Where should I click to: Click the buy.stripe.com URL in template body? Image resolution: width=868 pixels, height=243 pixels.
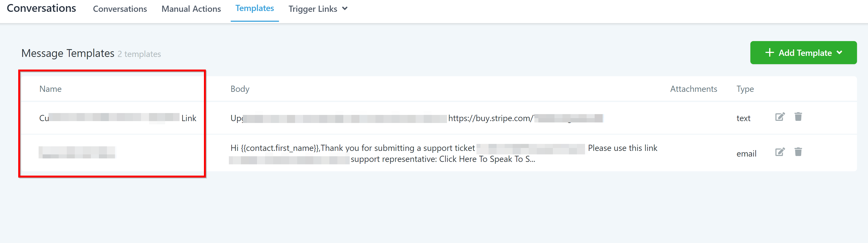tap(490, 118)
